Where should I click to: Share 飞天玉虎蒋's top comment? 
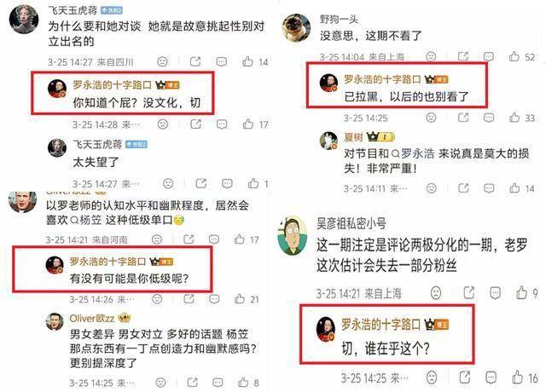(x=195, y=61)
